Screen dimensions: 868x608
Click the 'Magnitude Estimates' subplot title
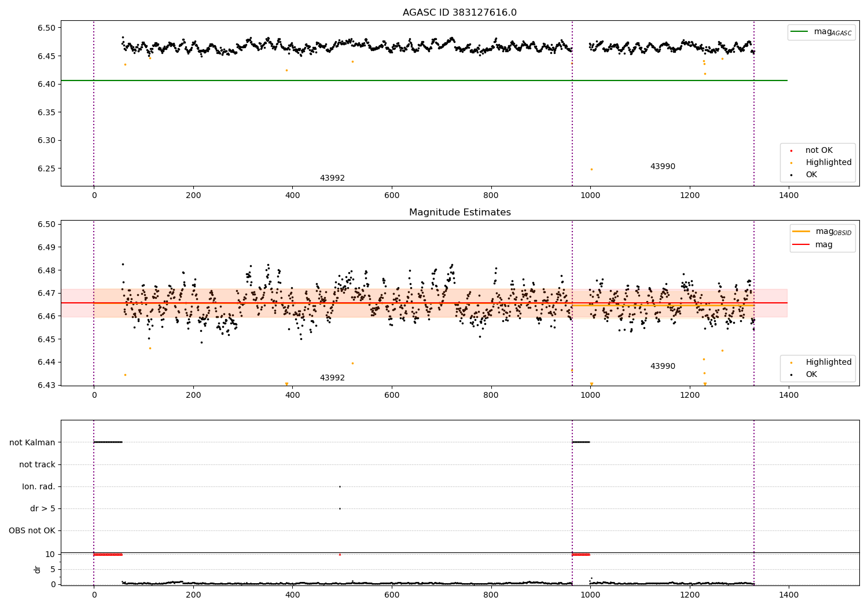click(x=459, y=213)
